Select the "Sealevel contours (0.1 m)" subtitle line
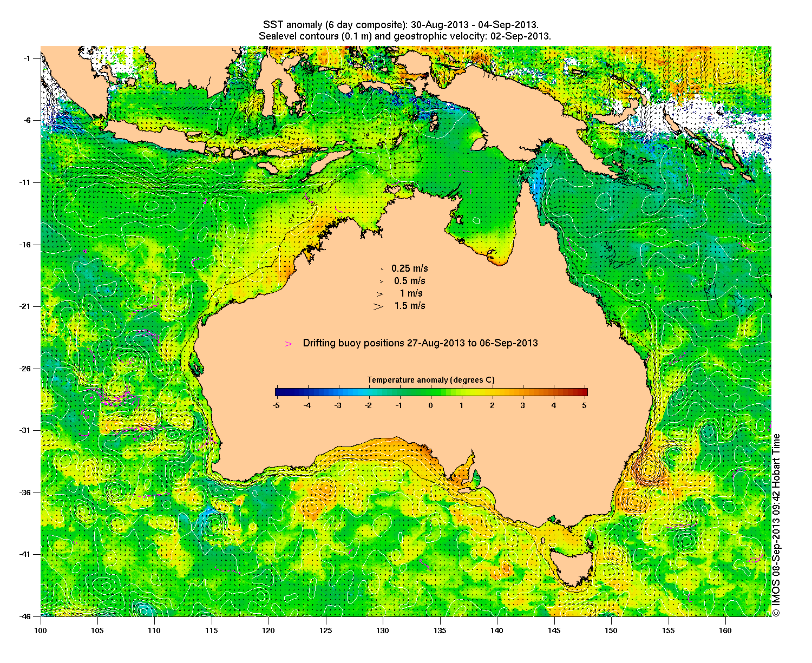Screen dimensions: 812x663 pyautogui.click(x=405, y=36)
